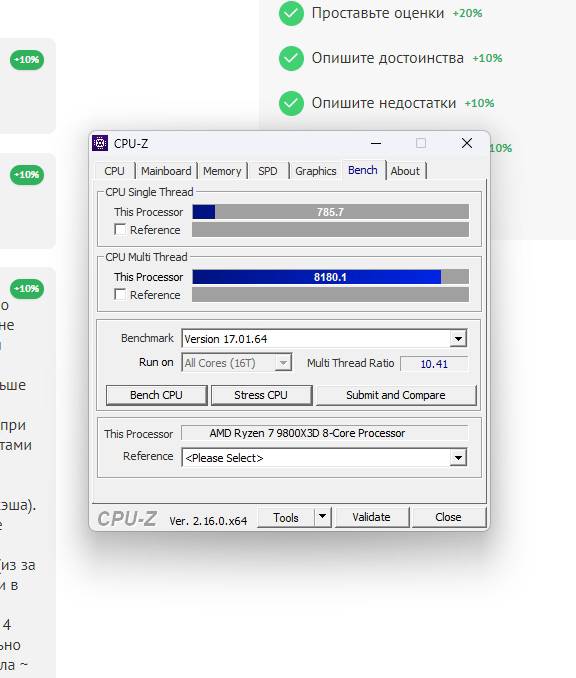The height and width of the screenshot is (678, 576).
Task: Open the Reference processor Please Select dropdown
Action: click(458, 457)
